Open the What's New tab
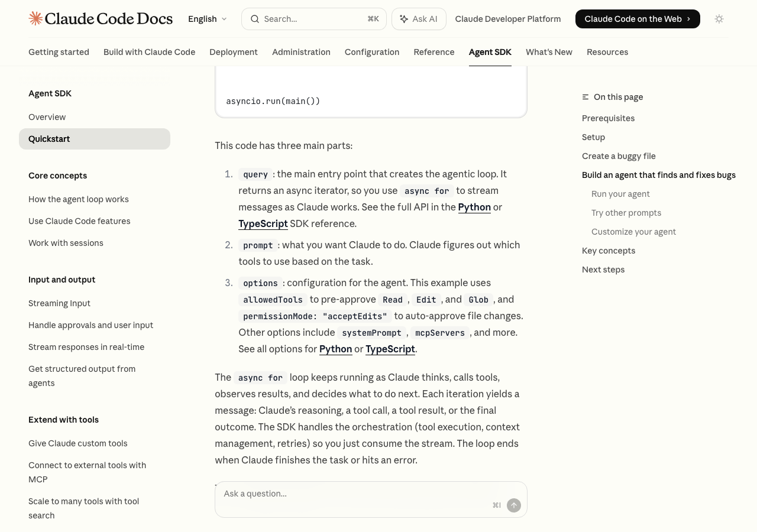Viewport: 757px width, 532px height. (x=548, y=52)
